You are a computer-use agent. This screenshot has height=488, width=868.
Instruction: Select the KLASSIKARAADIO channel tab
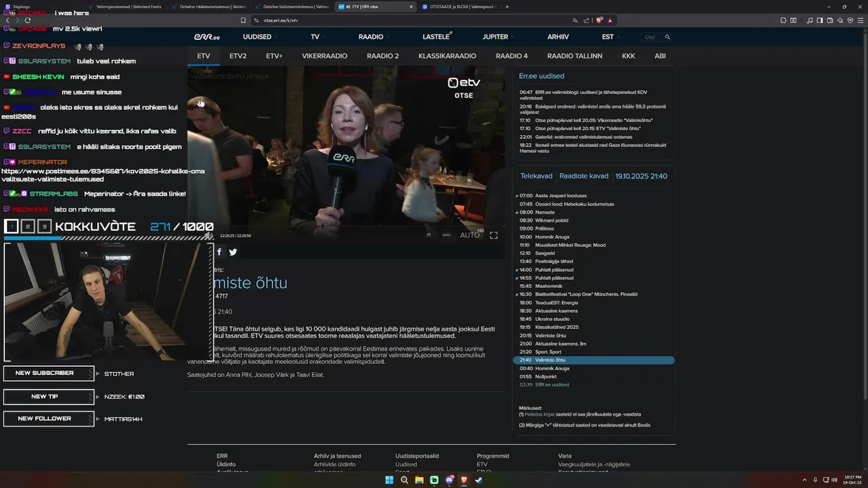448,56
